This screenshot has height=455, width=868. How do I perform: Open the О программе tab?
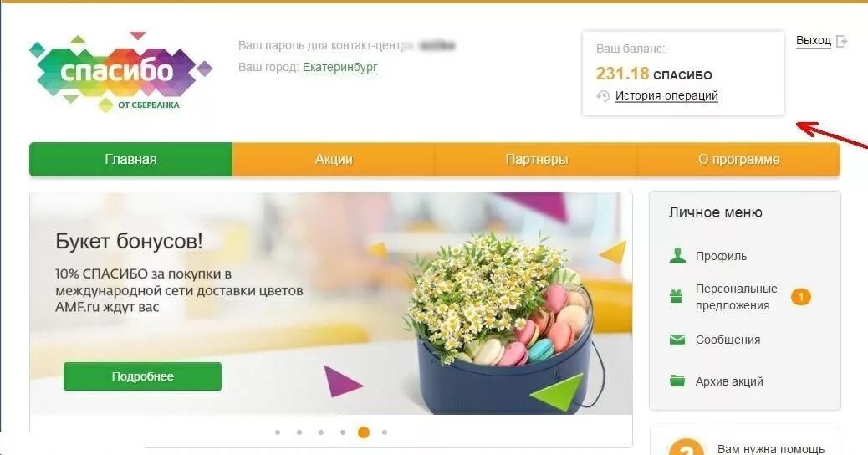click(x=739, y=160)
